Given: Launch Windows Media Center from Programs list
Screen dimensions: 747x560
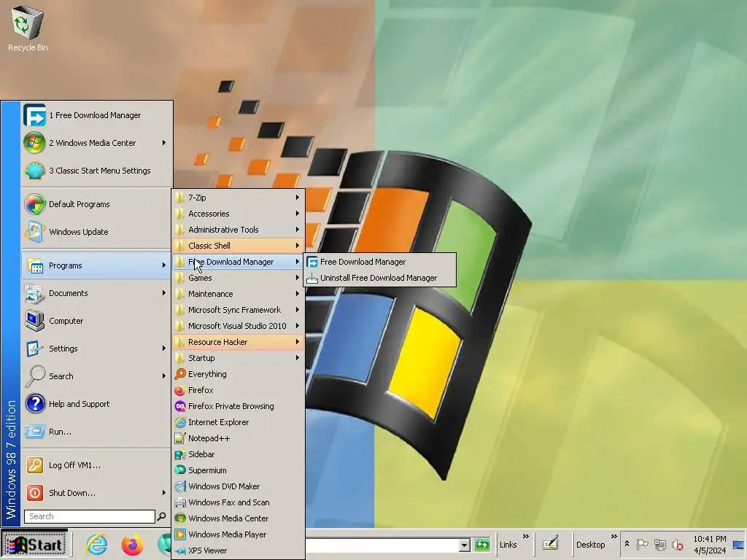Looking at the screenshot, I should pos(239,518).
